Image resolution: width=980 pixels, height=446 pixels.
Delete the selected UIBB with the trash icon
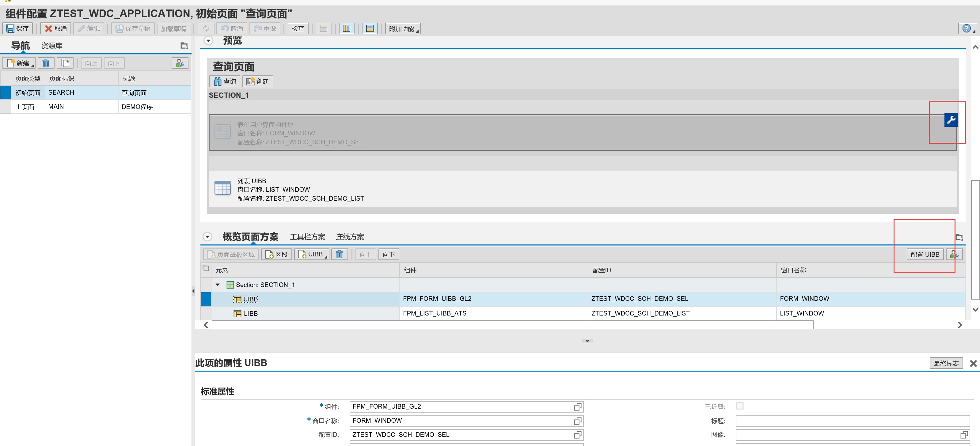click(x=339, y=254)
